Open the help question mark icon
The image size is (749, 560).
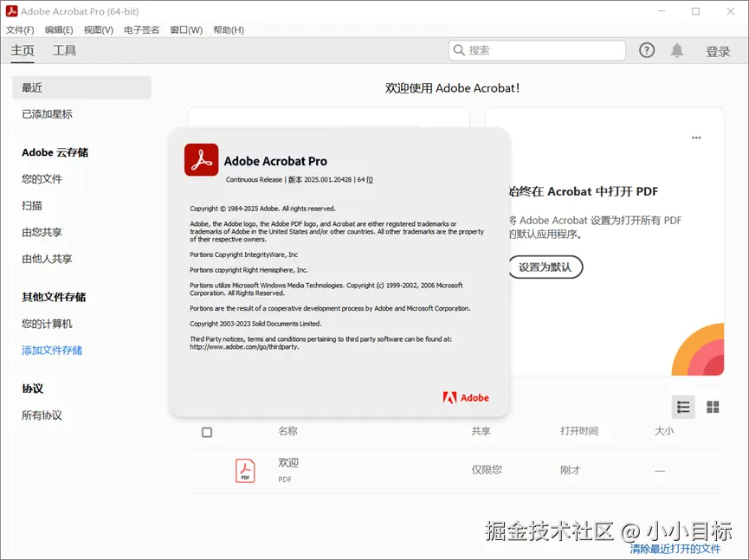pyautogui.click(x=647, y=50)
